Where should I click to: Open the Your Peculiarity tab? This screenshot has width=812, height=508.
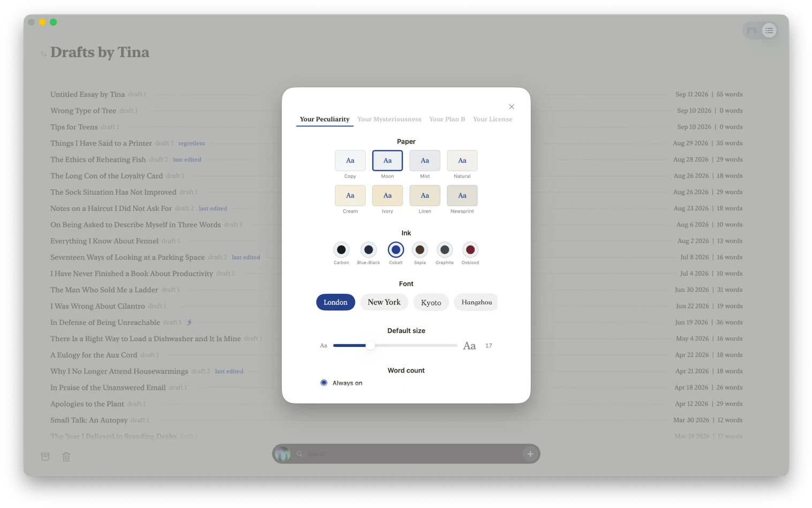pyautogui.click(x=324, y=119)
